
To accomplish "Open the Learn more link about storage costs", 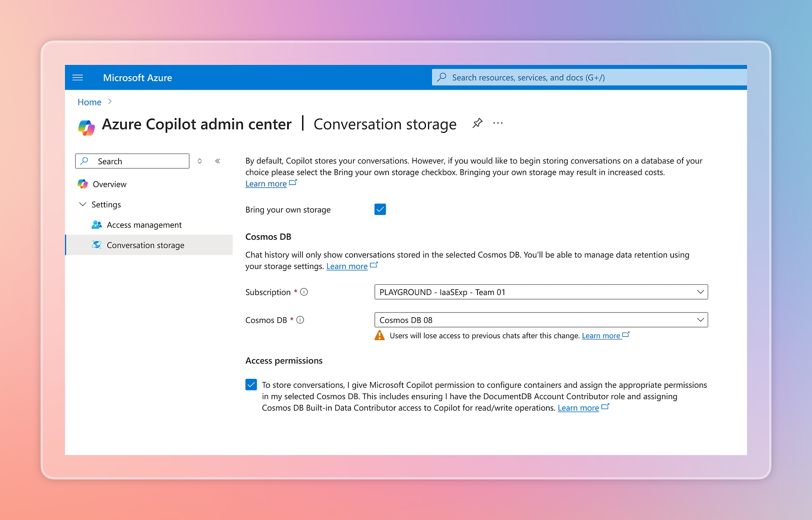I will point(266,183).
